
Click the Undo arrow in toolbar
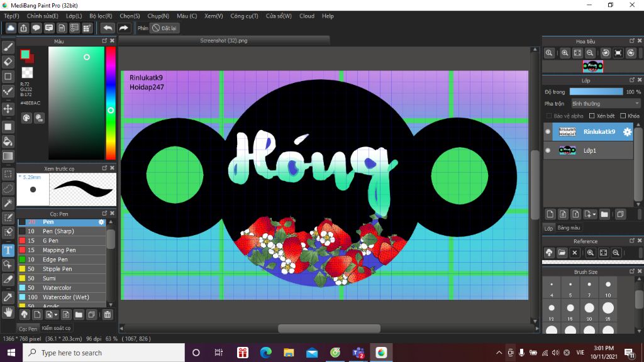tap(108, 28)
